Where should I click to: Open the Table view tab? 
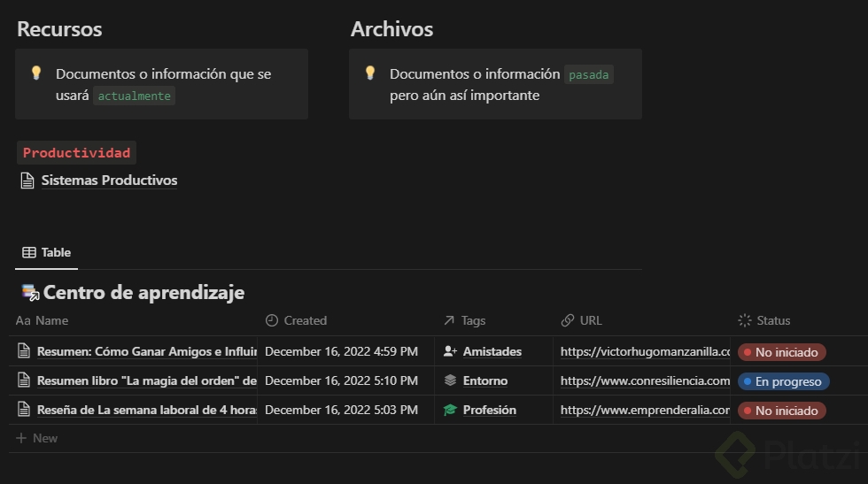(x=47, y=252)
